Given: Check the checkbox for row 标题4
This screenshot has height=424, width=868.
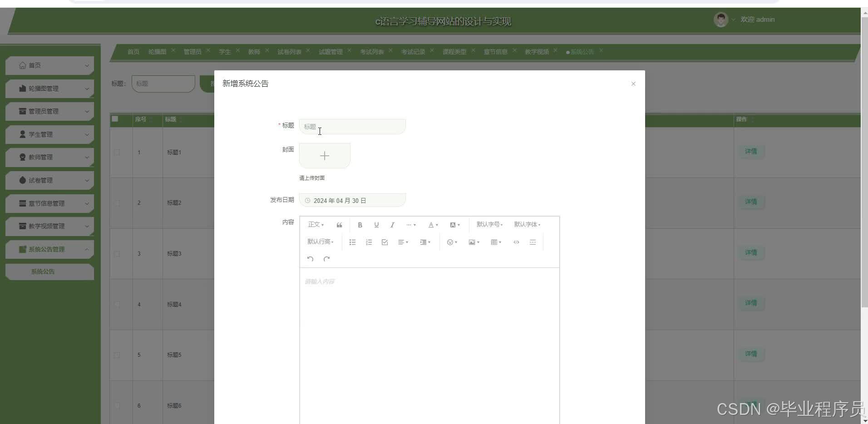Looking at the screenshot, I should tap(117, 304).
